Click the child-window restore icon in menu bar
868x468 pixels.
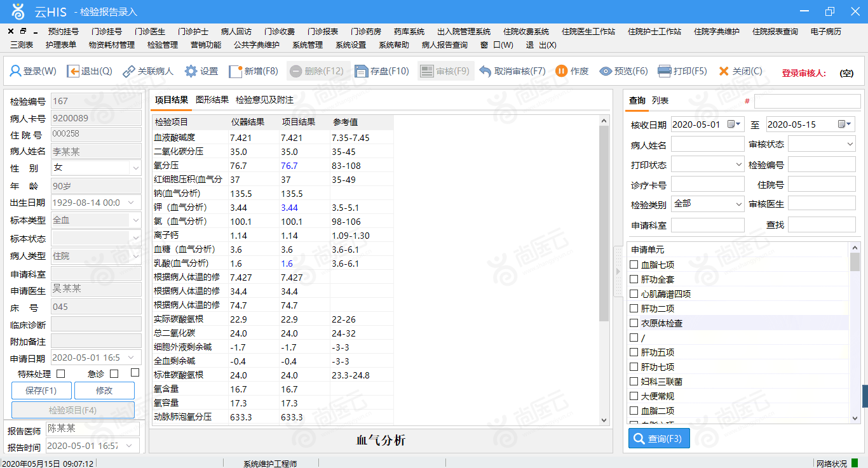pyautogui.click(x=23, y=31)
